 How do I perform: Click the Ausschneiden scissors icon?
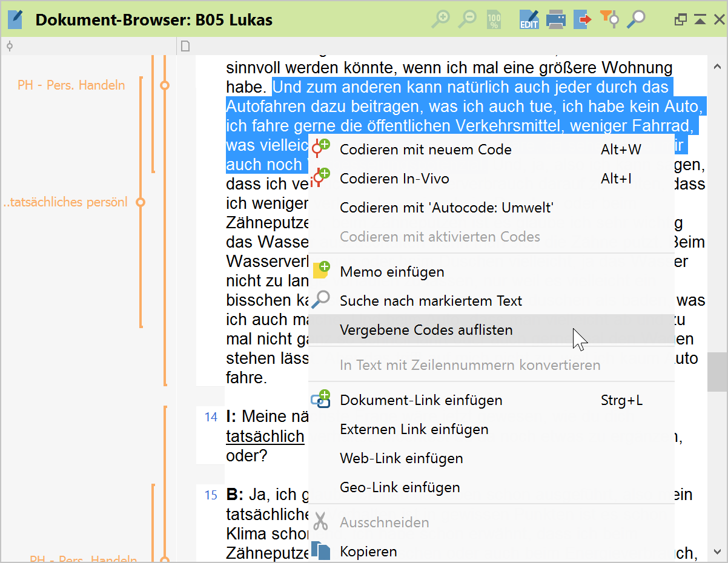(x=320, y=522)
